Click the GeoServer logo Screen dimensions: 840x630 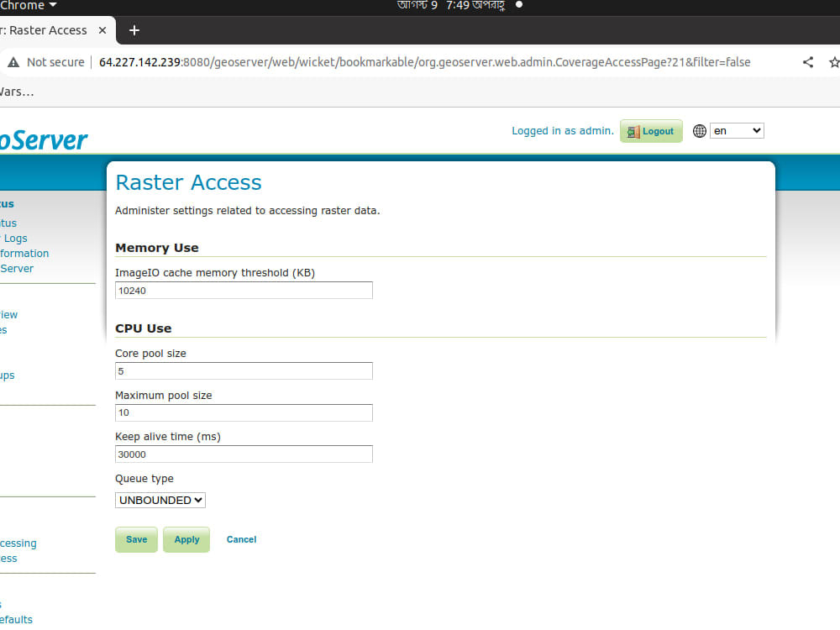[x=44, y=140]
